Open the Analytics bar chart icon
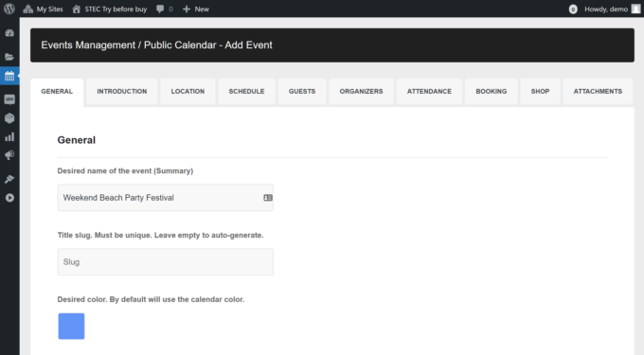The width and height of the screenshot is (644, 355). 9,137
